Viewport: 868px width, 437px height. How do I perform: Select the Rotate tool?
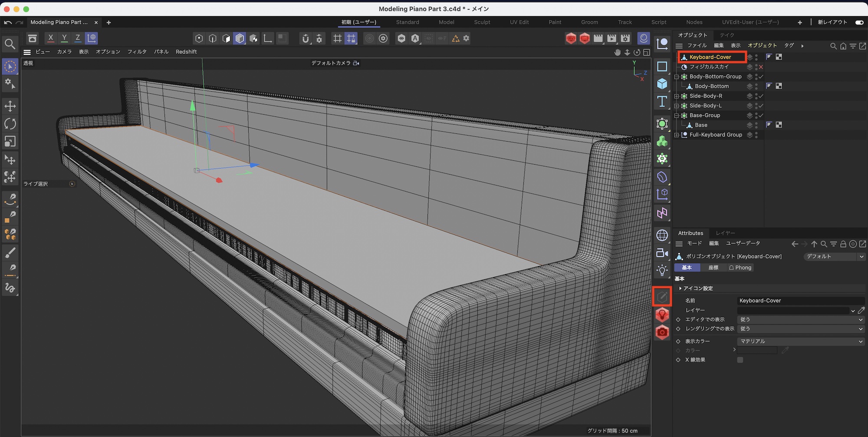[10, 124]
